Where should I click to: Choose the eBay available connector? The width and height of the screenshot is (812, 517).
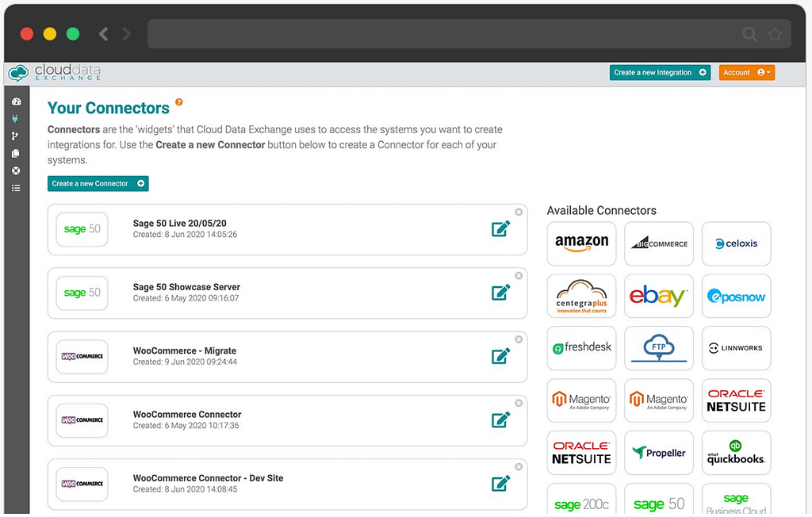pos(659,296)
